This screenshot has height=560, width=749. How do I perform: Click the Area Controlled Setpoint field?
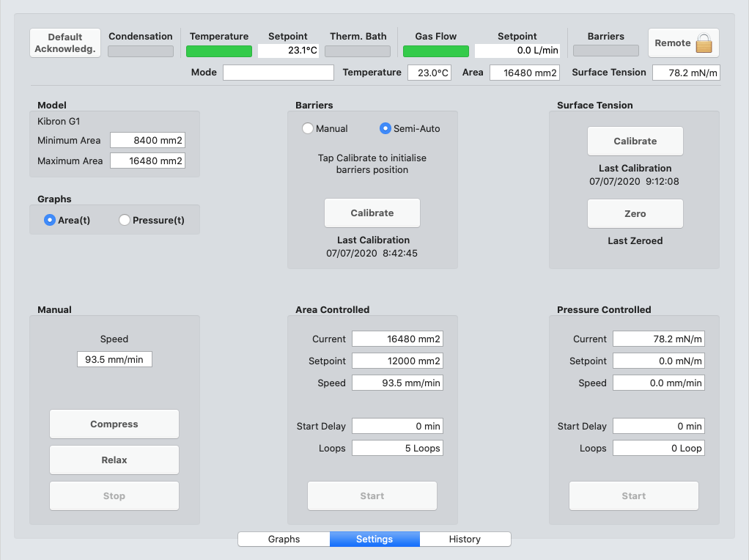click(397, 361)
